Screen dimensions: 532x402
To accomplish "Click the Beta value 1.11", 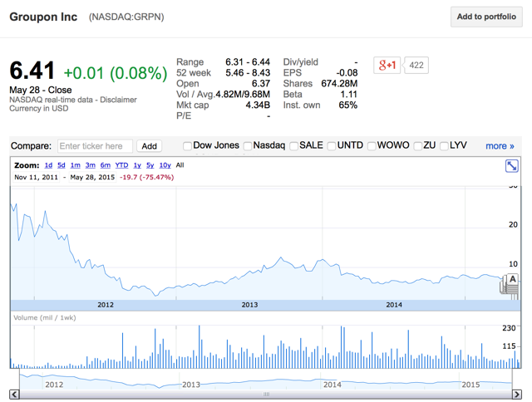I will [x=349, y=94].
